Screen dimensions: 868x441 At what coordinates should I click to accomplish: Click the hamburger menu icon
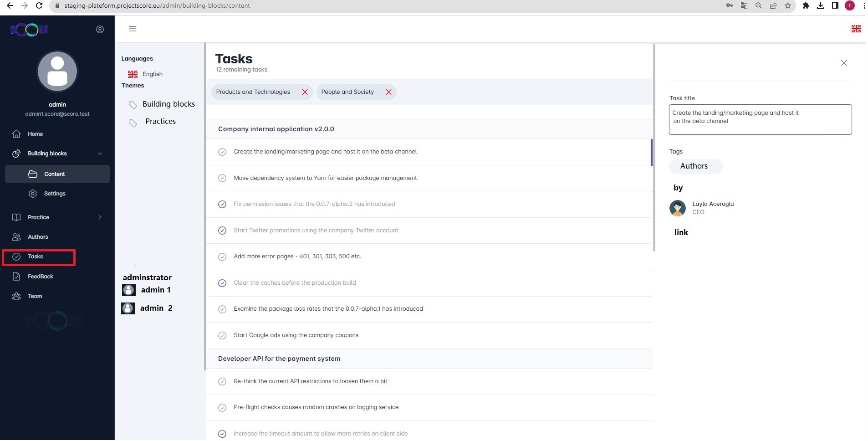(x=133, y=29)
